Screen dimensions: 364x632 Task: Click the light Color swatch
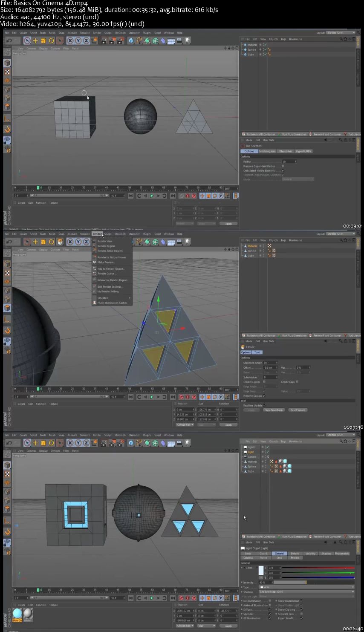[261, 571]
